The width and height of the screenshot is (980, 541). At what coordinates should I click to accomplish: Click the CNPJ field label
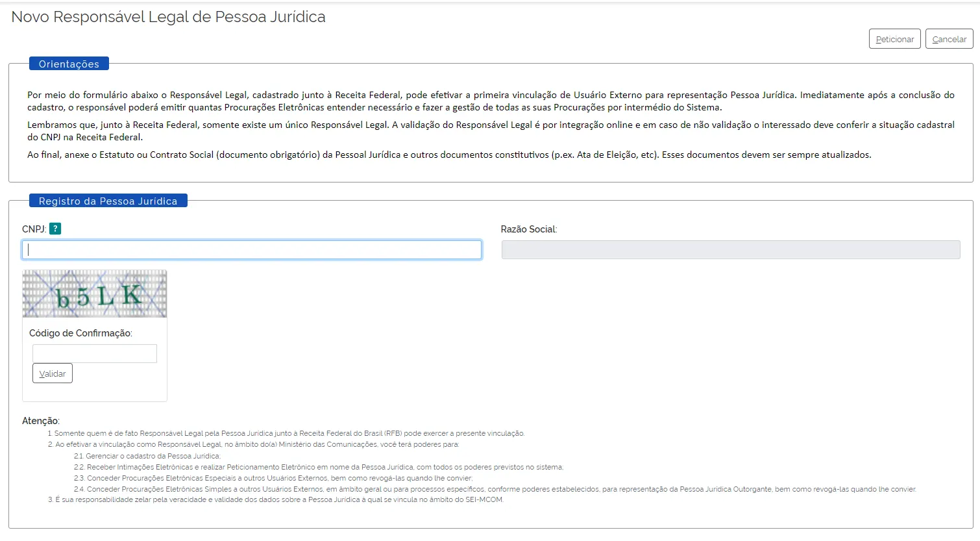34,229
